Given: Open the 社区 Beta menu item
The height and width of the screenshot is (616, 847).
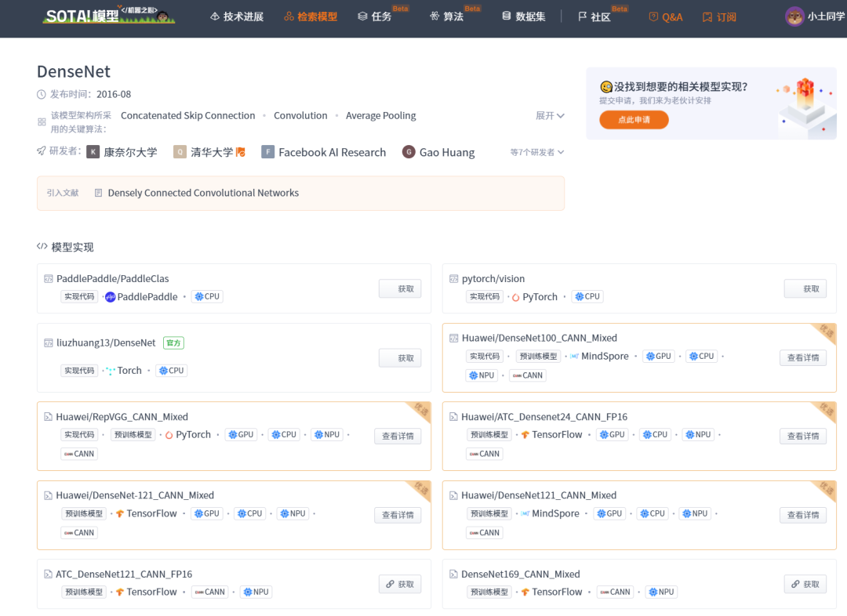Looking at the screenshot, I should pyautogui.click(x=602, y=15).
